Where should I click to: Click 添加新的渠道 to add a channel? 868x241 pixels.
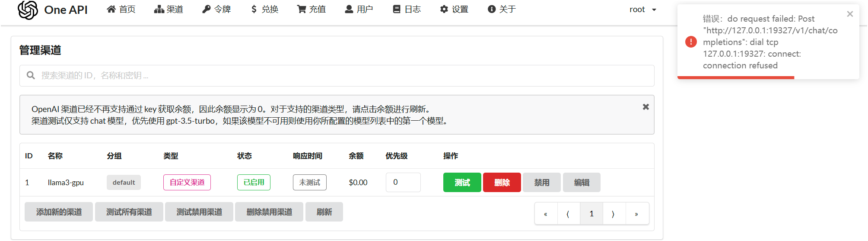coord(59,212)
